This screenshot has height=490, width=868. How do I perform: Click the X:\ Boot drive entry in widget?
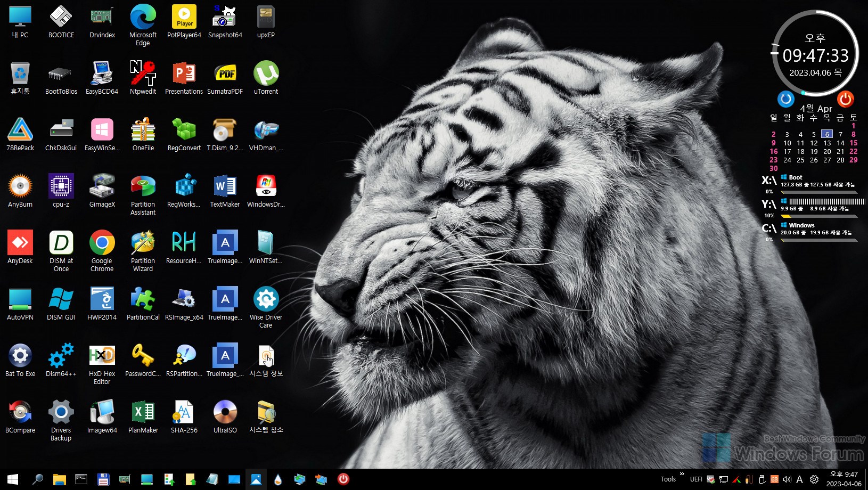coord(809,183)
